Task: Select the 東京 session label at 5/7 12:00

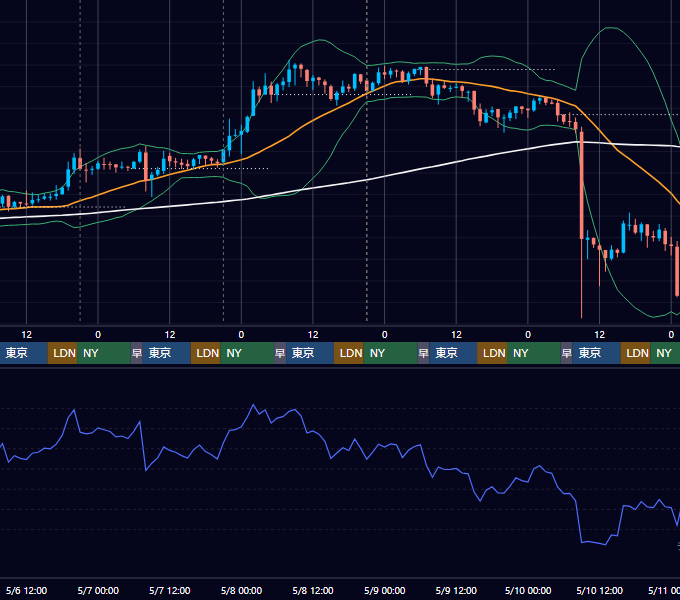Action: coord(167,353)
